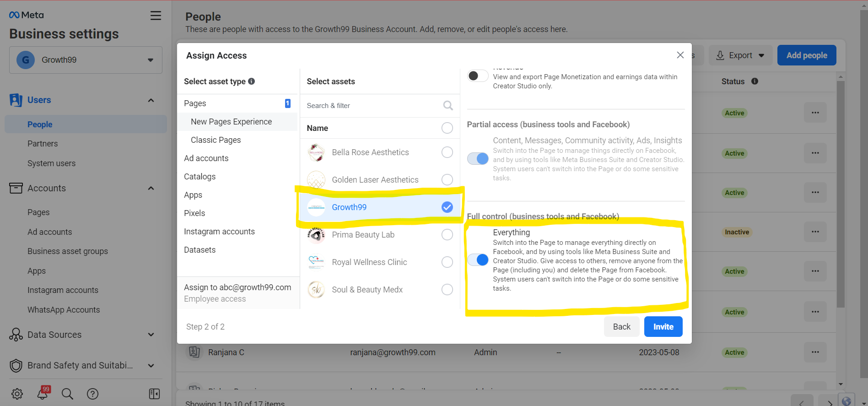Screen dimensions: 868x406
Task: Click the Export download icon
Action: coord(720,55)
